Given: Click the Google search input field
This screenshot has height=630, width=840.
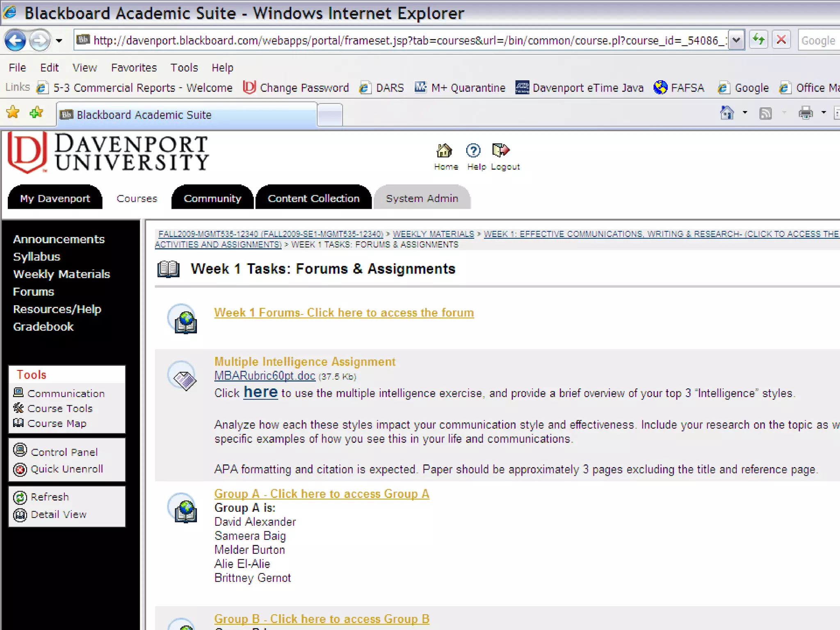Looking at the screenshot, I should pos(818,41).
